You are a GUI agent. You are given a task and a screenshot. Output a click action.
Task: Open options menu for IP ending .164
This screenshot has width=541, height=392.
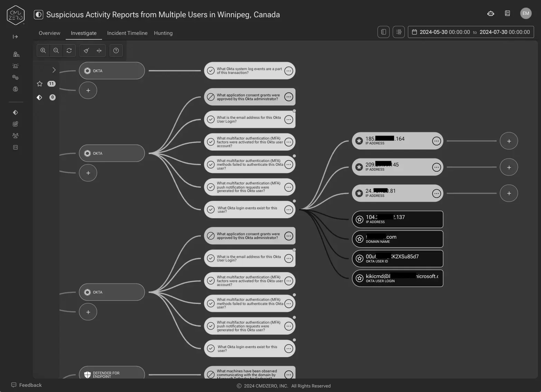click(x=437, y=141)
